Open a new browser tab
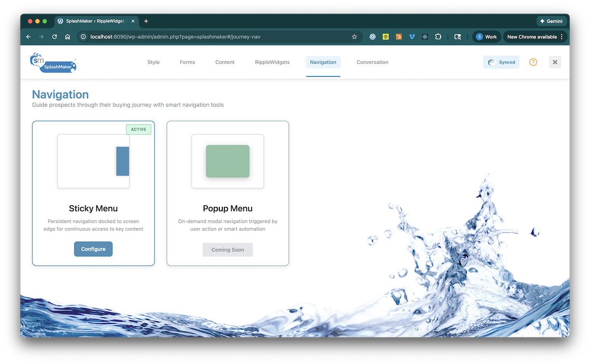The image size is (590, 364). click(146, 21)
